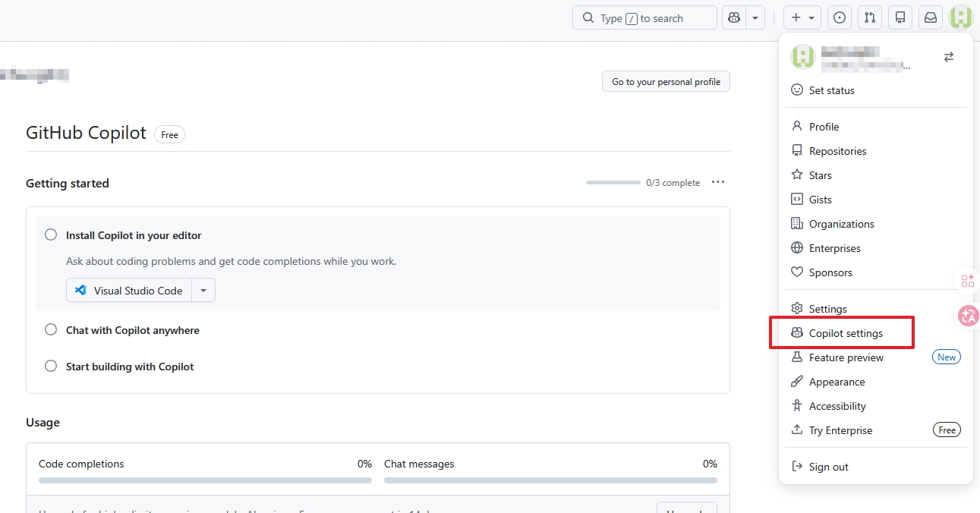Click the Free badge next to GitHub Copilot
This screenshot has height=513, width=980.
click(x=170, y=134)
